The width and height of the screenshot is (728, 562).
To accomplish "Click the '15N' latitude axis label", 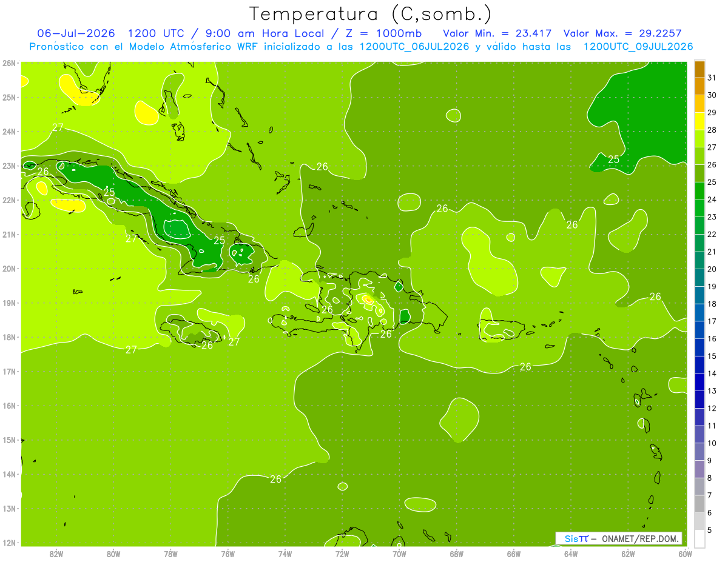I will coord(8,440).
